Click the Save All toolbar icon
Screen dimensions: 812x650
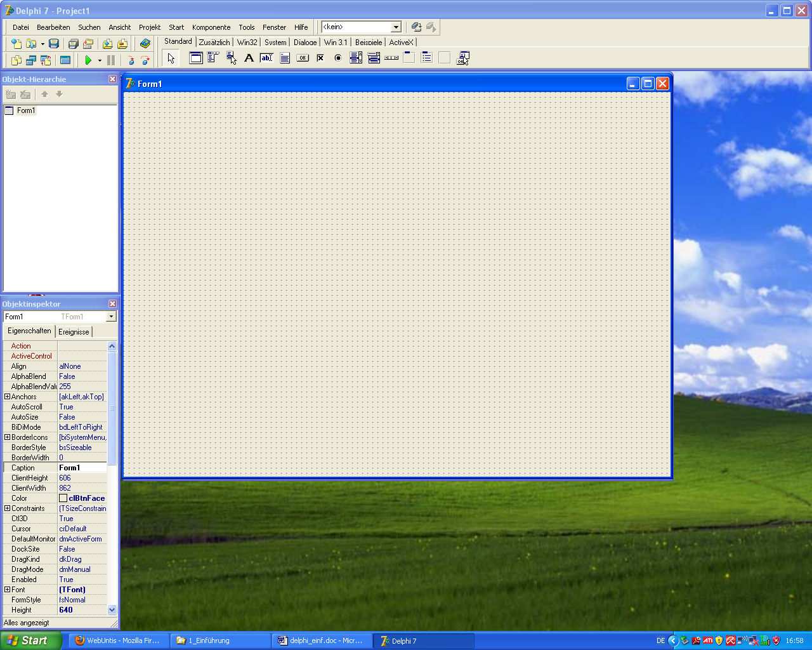pos(74,44)
